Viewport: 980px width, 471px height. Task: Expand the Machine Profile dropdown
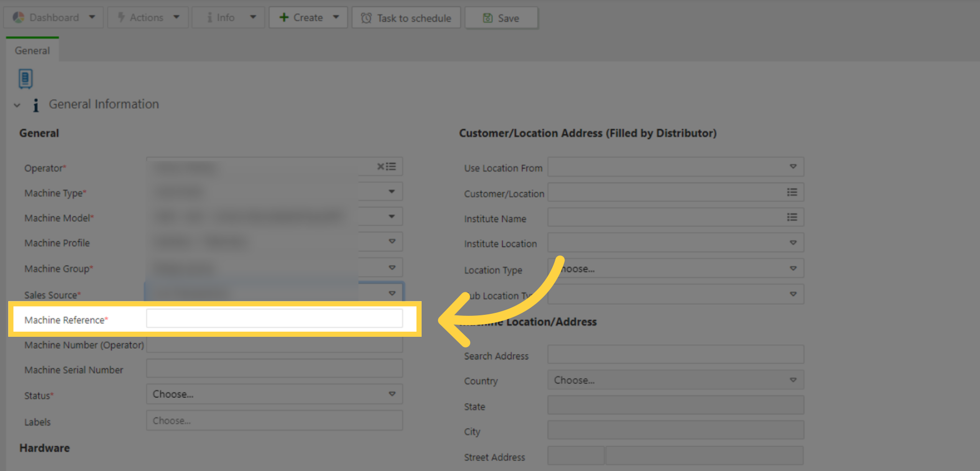click(x=391, y=241)
